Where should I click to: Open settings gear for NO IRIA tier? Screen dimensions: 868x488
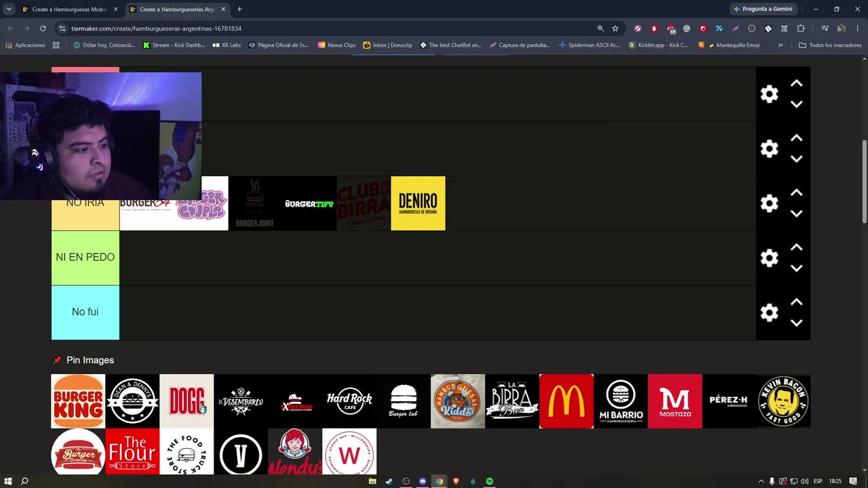(769, 203)
